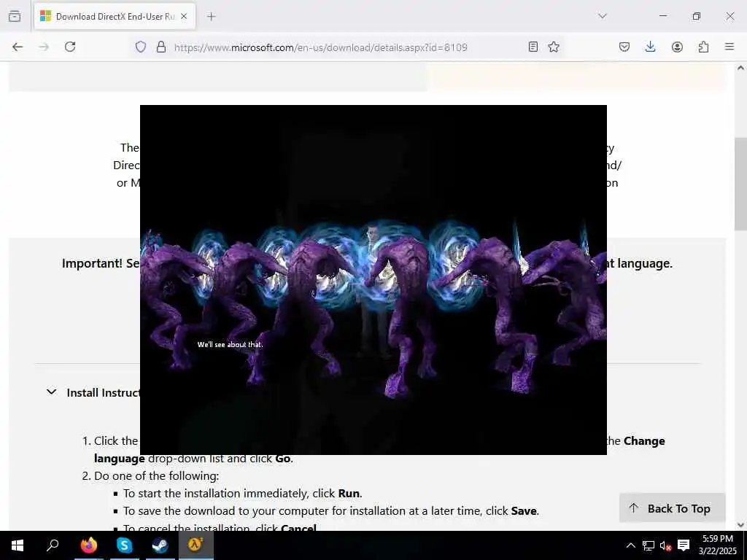Image resolution: width=747 pixels, height=560 pixels.
Task: Open Windows taskbar search
Action: coord(53,545)
